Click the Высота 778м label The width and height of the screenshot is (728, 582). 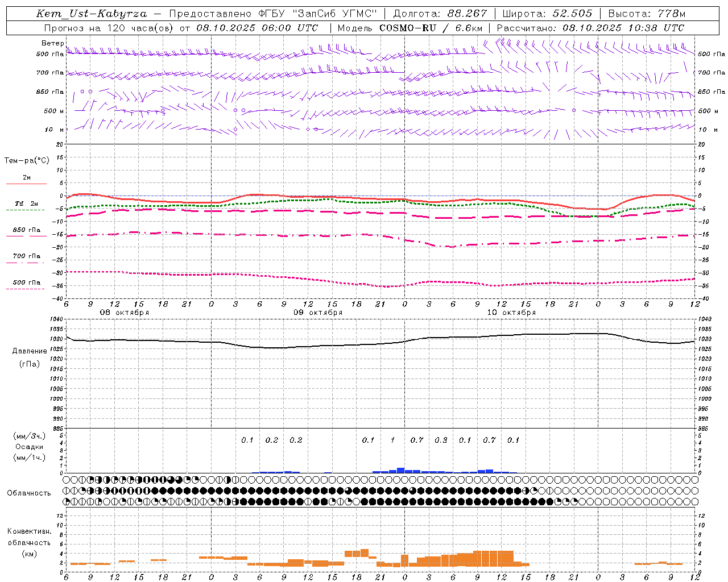(647, 14)
